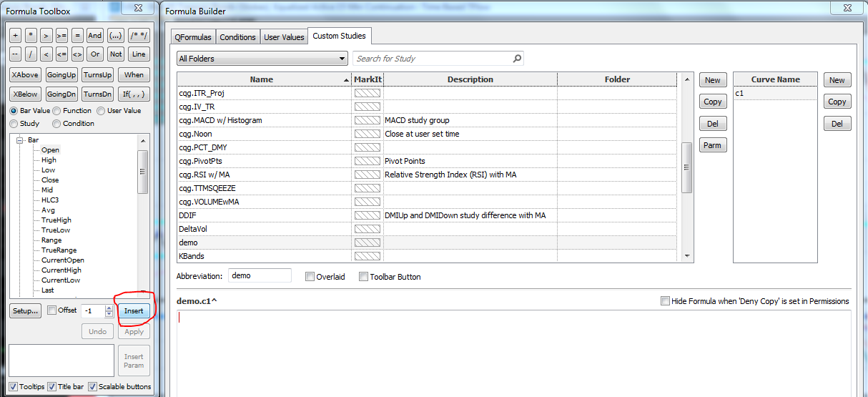
Task: Click the Search for Study field
Action: [438, 59]
